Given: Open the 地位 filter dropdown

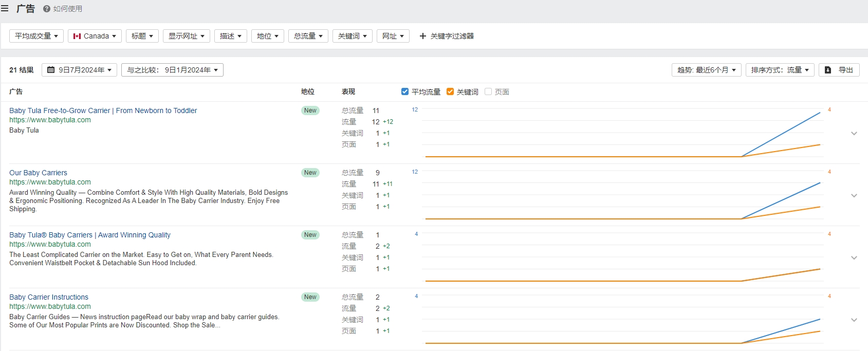Looking at the screenshot, I should tap(268, 36).
